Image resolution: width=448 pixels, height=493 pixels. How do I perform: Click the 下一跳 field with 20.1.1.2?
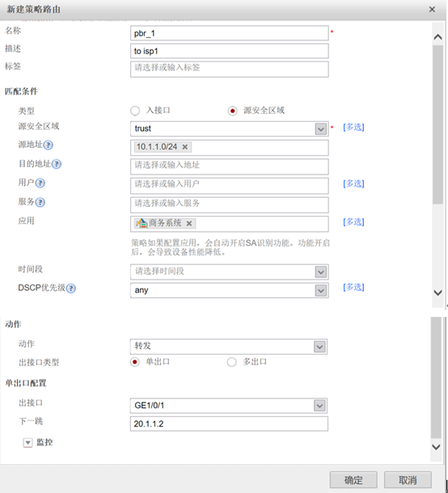tap(229, 423)
